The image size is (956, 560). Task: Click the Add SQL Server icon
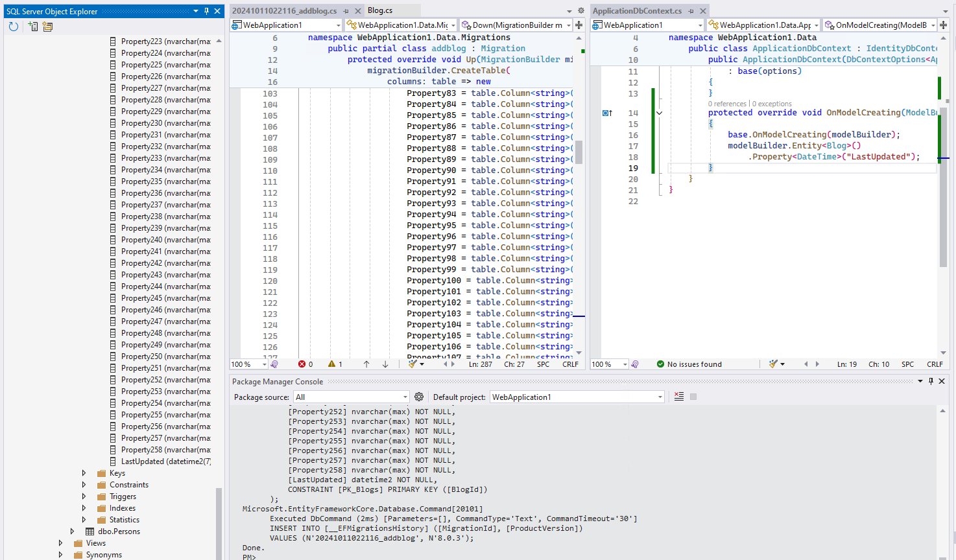[x=33, y=27]
